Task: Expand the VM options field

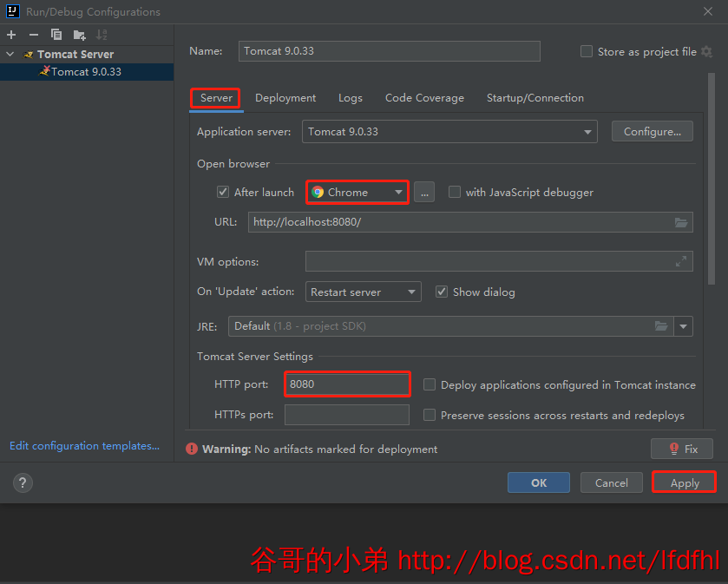Action: pyautogui.click(x=681, y=261)
